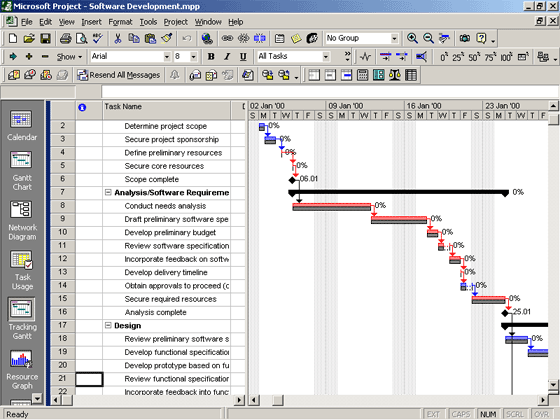Viewport: 560px width, 420px height.
Task: Set progress to 50% complete button
Action: 475,56
